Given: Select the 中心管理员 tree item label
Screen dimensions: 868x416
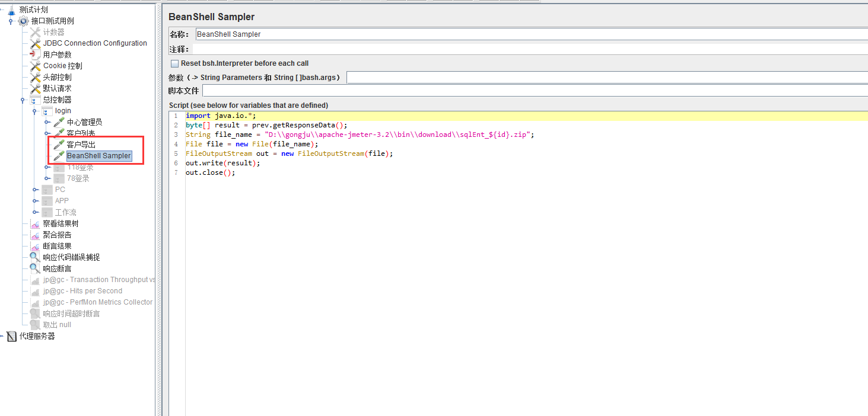Looking at the screenshot, I should pyautogui.click(x=84, y=122).
